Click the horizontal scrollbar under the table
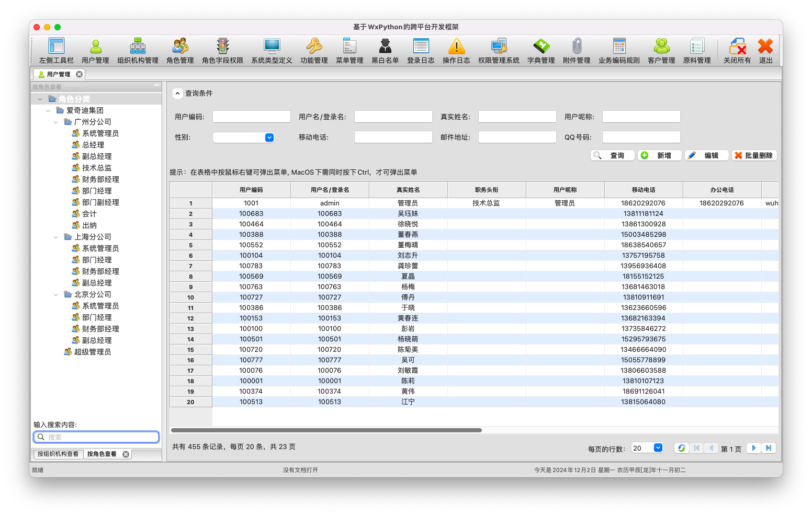 (x=326, y=431)
